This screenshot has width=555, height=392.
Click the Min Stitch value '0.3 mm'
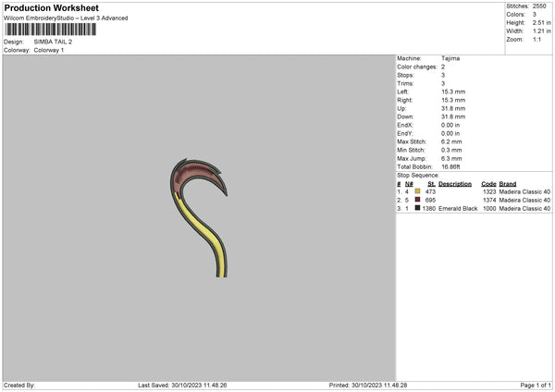[x=451, y=150]
